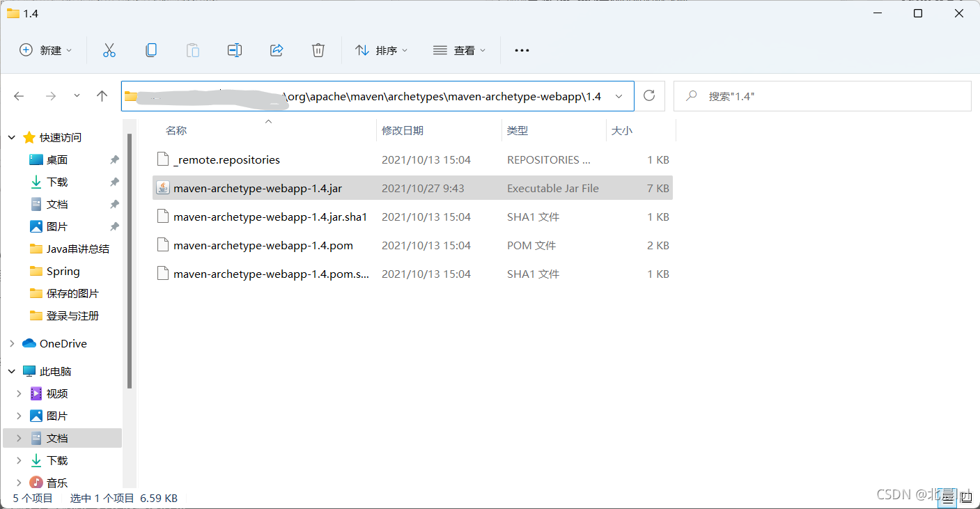Click the address bar path field
This screenshot has width=980, height=509.
pos(378,96)
